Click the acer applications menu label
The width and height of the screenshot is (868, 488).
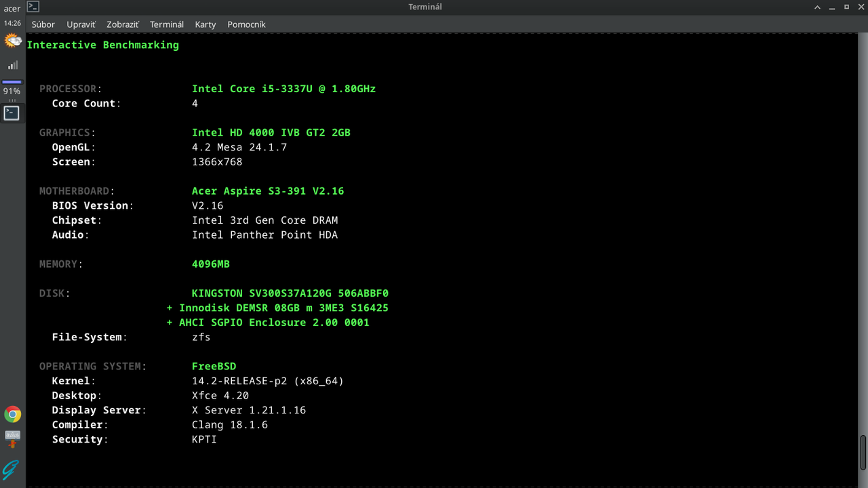coord(12,9)
